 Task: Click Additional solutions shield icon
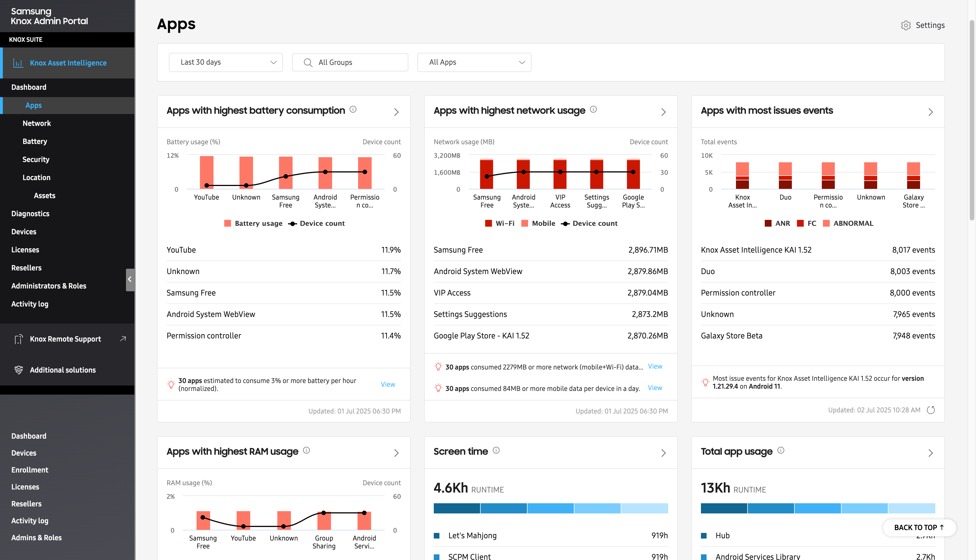click(18, 370)
